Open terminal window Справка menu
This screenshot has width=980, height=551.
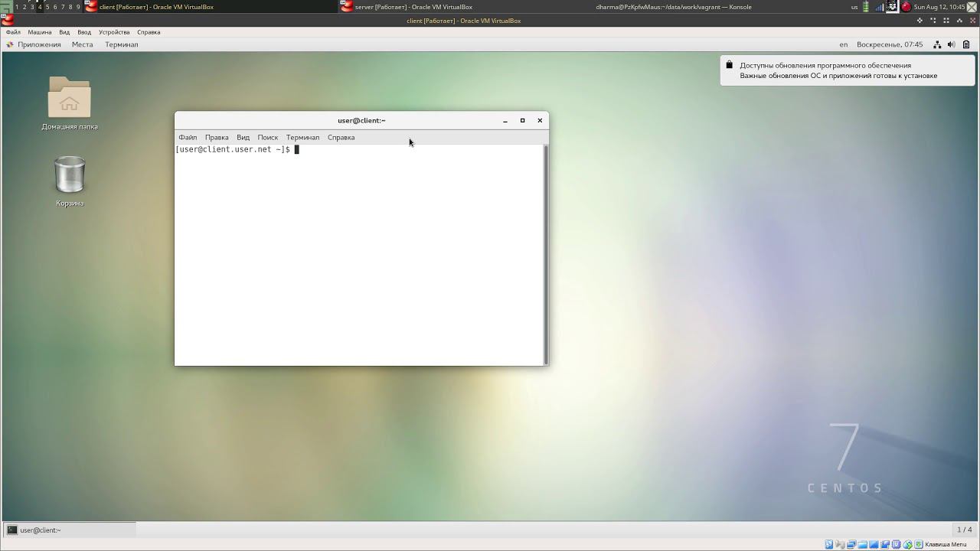coord(341,138)
